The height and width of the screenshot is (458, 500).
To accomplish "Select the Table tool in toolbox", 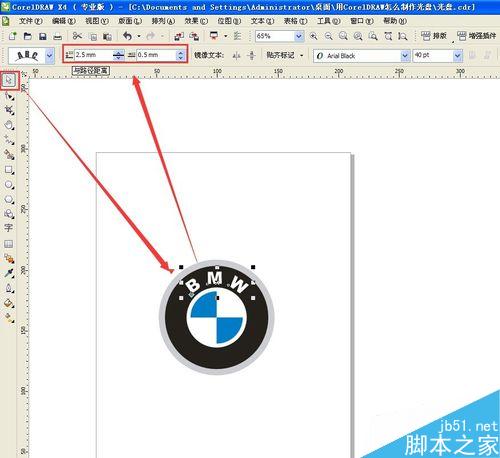I will tap(9, 244).
